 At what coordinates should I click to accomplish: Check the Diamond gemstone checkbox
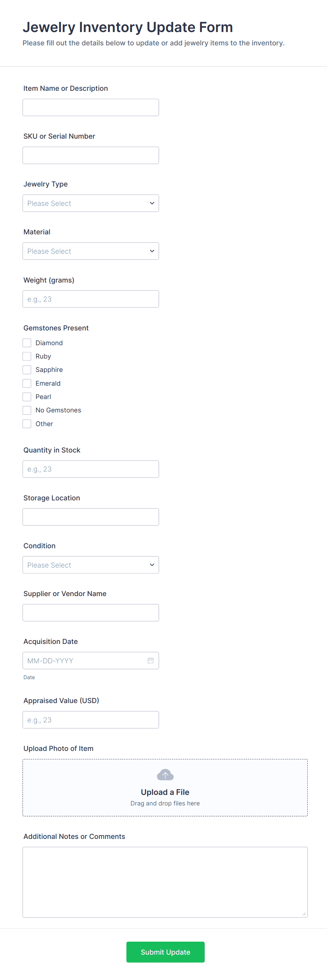27,343
